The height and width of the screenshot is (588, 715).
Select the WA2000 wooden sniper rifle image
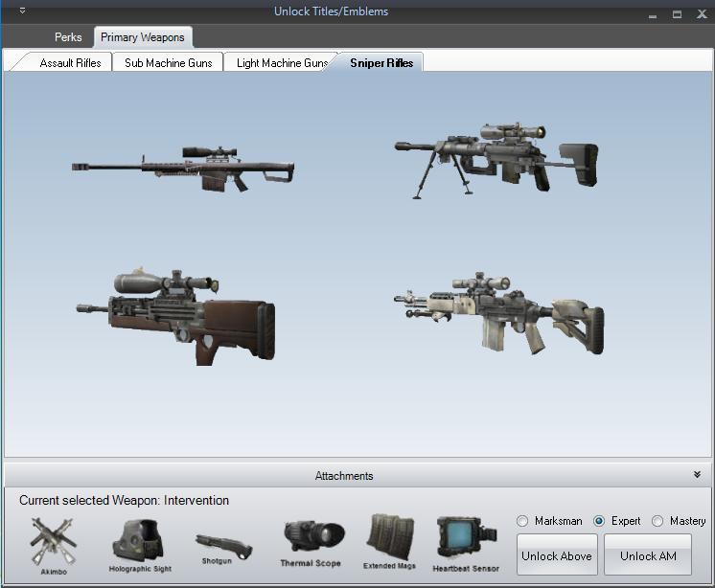tap(175, 316)
